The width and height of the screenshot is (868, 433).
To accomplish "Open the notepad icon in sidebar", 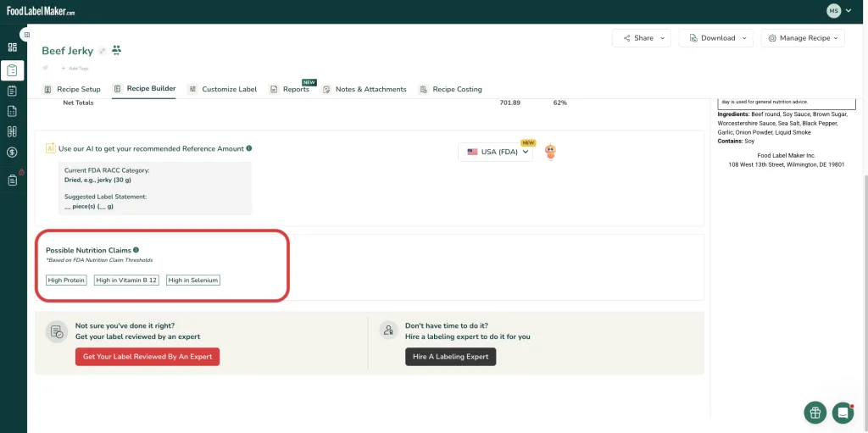I will pos(12,91).
